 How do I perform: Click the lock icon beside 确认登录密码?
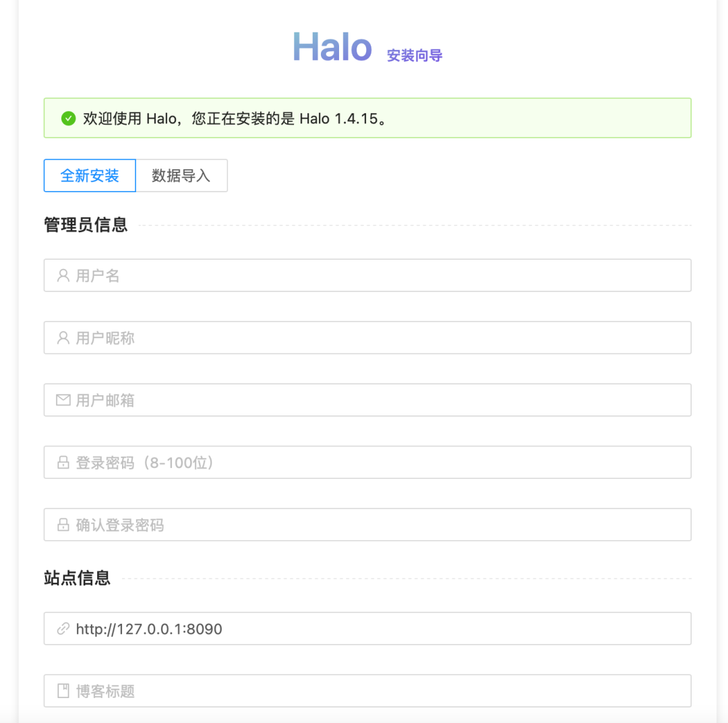tap(63, 524)
